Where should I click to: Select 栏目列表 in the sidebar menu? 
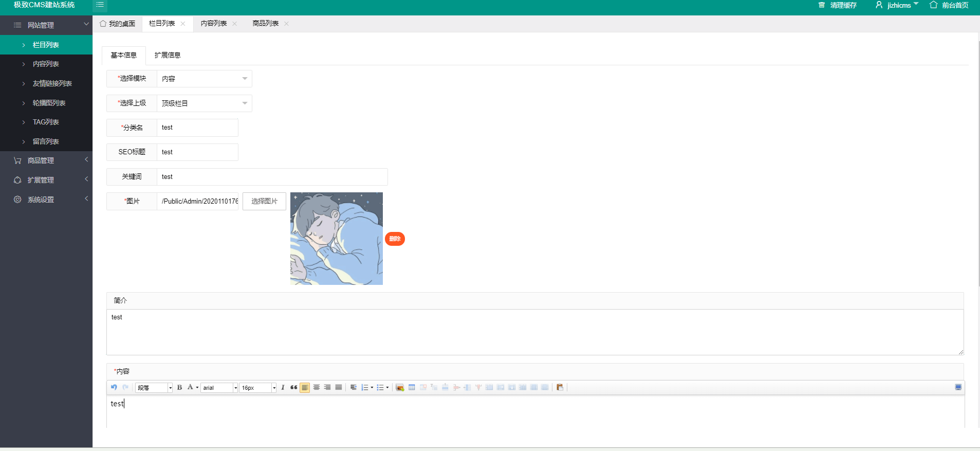(x=46, y=45)
